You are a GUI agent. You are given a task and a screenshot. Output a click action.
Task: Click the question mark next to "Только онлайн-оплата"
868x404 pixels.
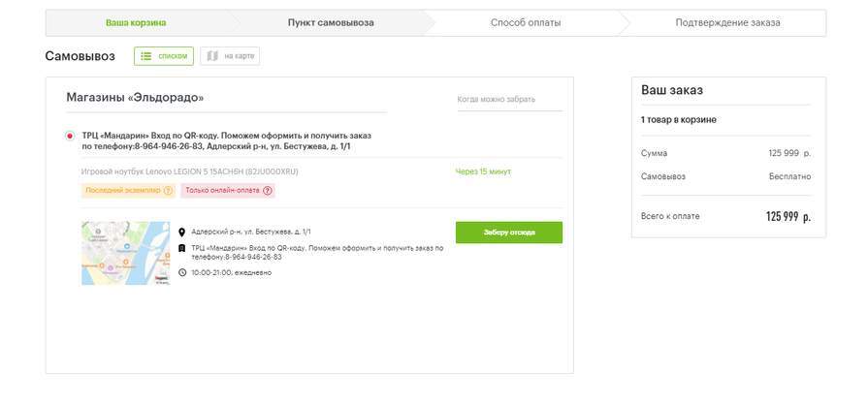tap(268, 191)
